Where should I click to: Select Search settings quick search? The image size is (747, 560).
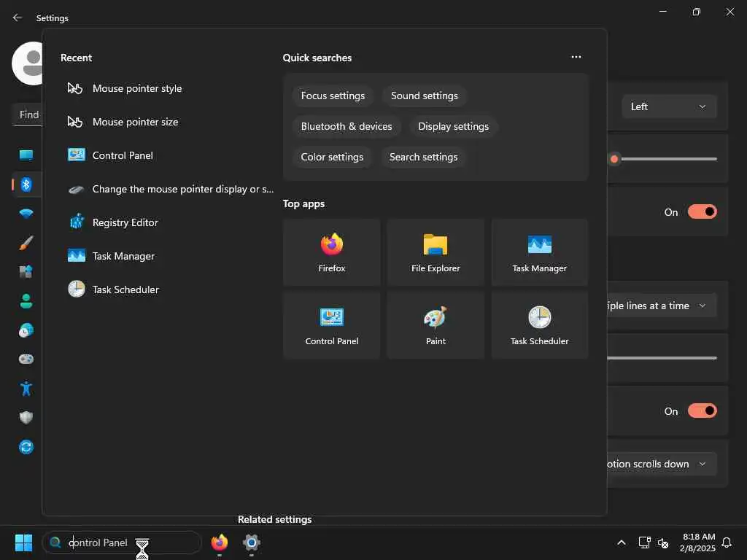423,157
